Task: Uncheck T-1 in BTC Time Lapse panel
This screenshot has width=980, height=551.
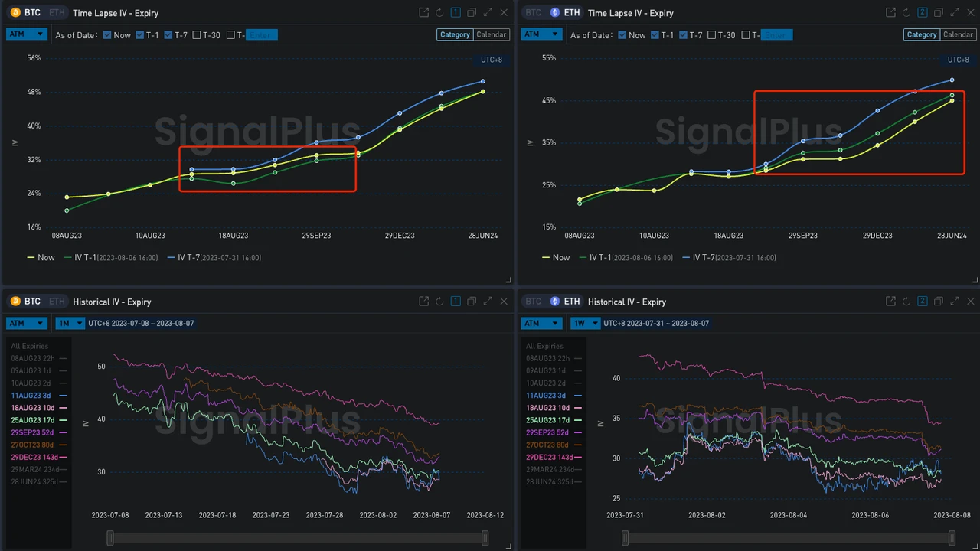Action: [140, 35]
